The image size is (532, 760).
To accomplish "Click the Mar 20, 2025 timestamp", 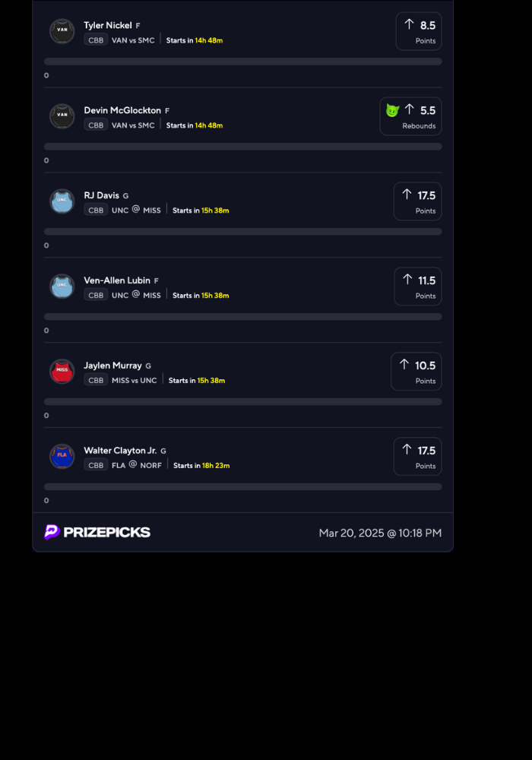I will coord(380,533).
